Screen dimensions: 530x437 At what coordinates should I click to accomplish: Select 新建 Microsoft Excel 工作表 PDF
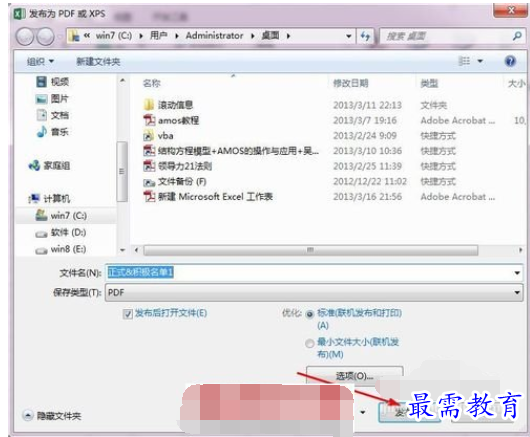(208, 196)
